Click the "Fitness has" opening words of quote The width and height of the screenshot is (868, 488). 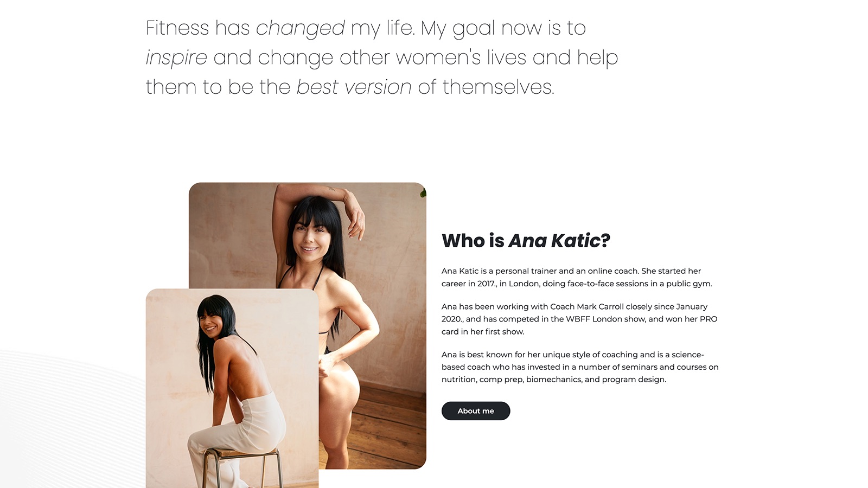[x=198, y=28]
